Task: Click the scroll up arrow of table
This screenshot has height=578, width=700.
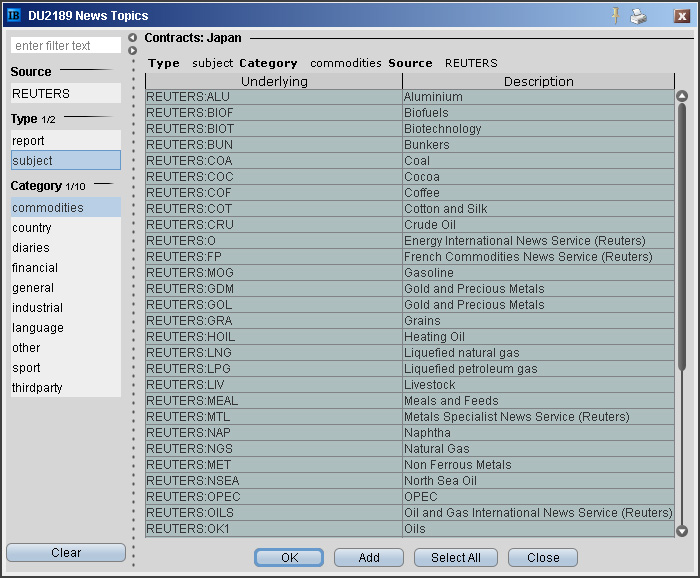Action: [x=682, y=96]
